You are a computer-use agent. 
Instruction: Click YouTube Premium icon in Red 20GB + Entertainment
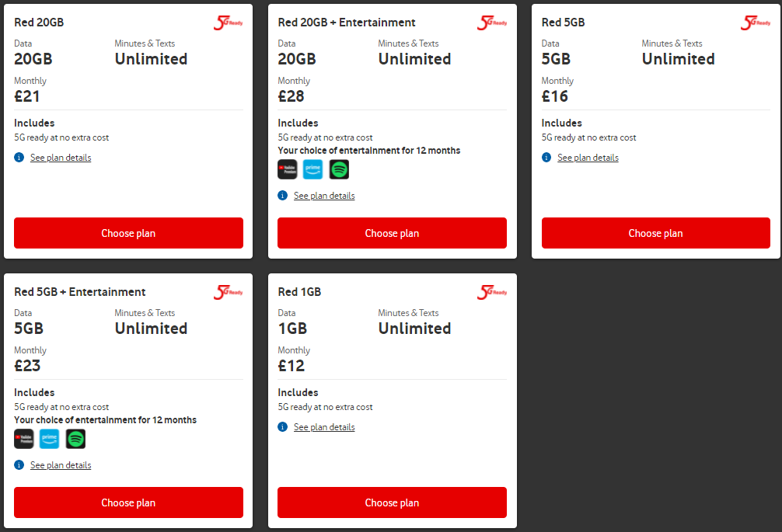pos(288,169)
